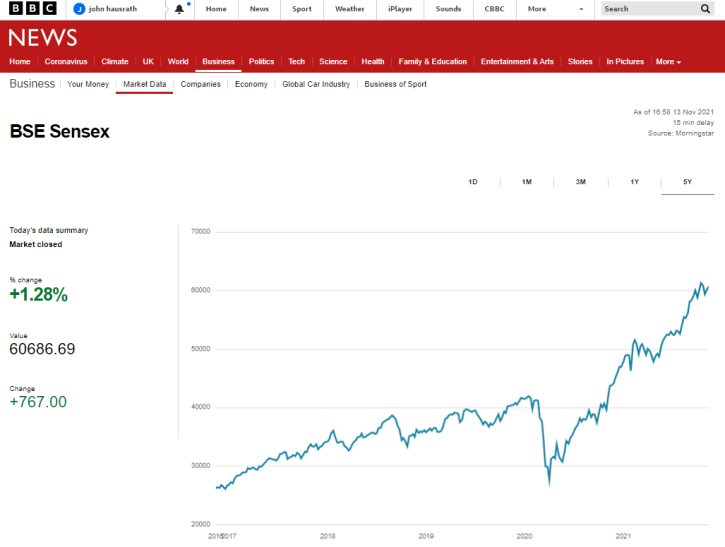Viewport: 725px width, 547px height.
Task: Select the 1M chart range
Action: pyautogui.click(x=527, y=182)
